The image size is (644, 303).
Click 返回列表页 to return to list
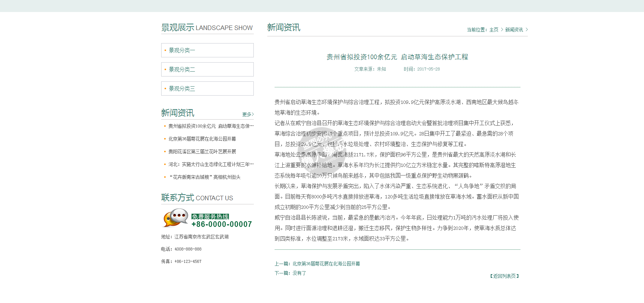504,276
